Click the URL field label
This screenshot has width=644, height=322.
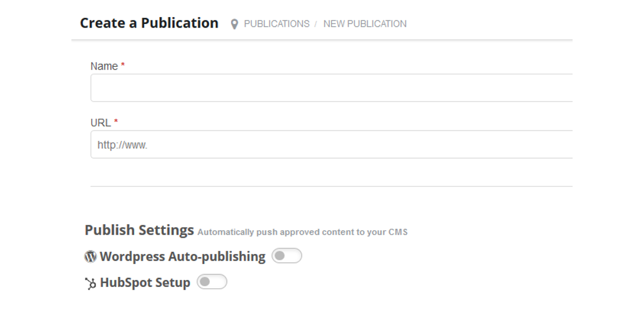pos(101,123)
